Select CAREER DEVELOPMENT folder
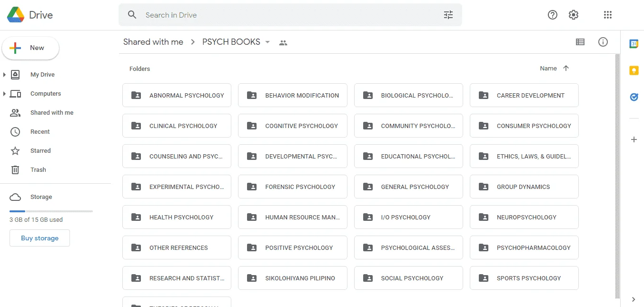Viewport: 644px width, 307px height. click(x=524, y=95)
